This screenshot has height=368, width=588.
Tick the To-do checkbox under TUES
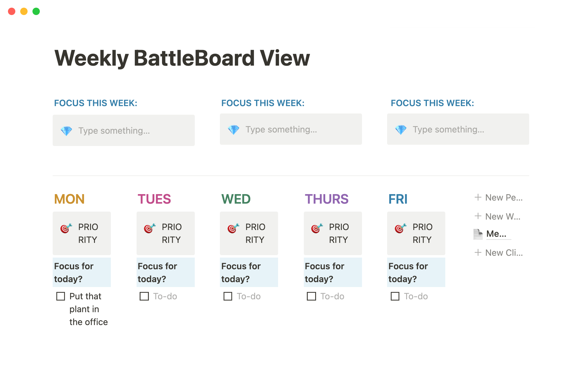pyautogui.click(x=144, y=296)
